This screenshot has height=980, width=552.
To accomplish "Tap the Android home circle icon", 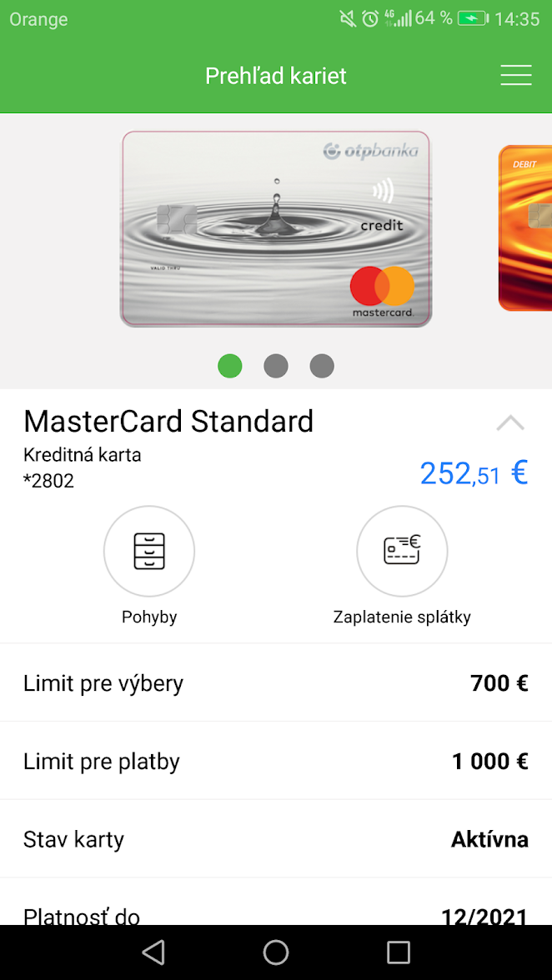I will (x=276, y=952).
